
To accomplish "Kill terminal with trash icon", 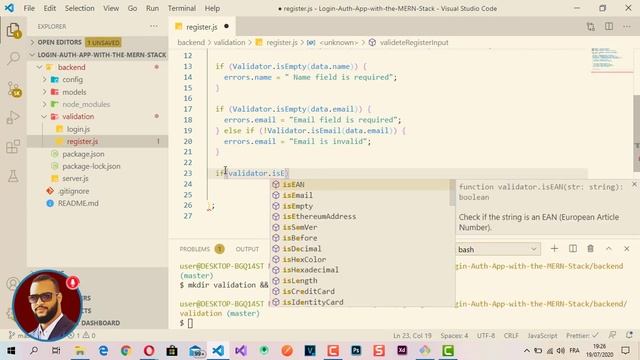I will click(x=590, y=249).
